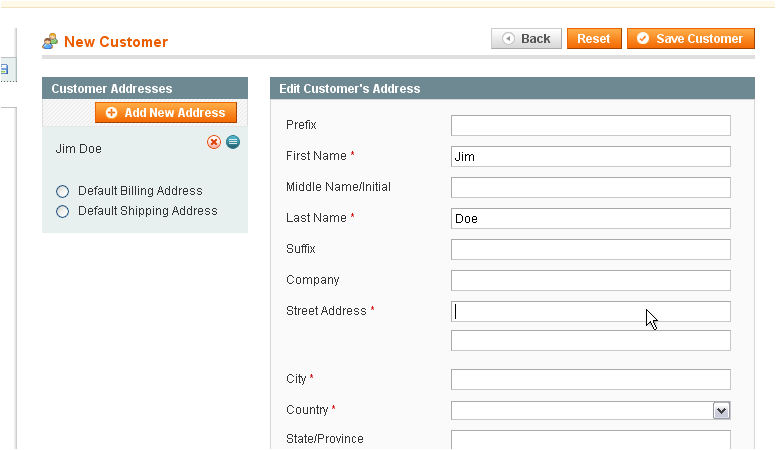The height and width of the screenshot is (450, 776).
Task: Save the customer with Save Customer
Action: point(691,39)
